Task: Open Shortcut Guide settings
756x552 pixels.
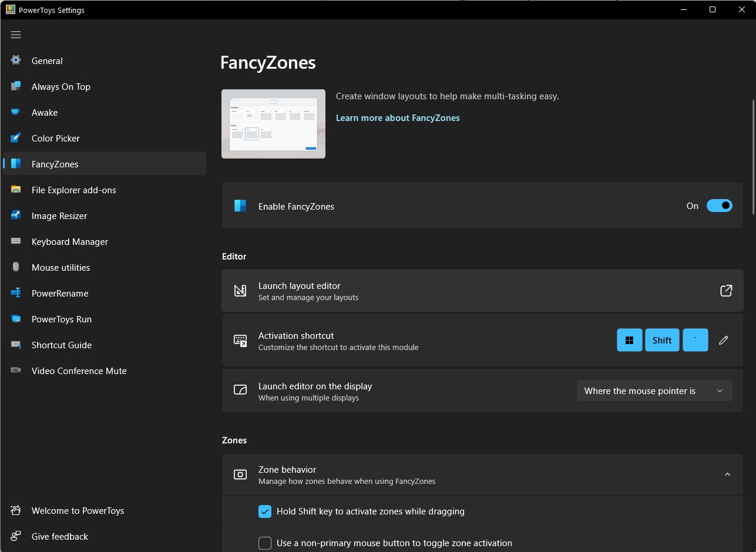Action: coord(105,345)
